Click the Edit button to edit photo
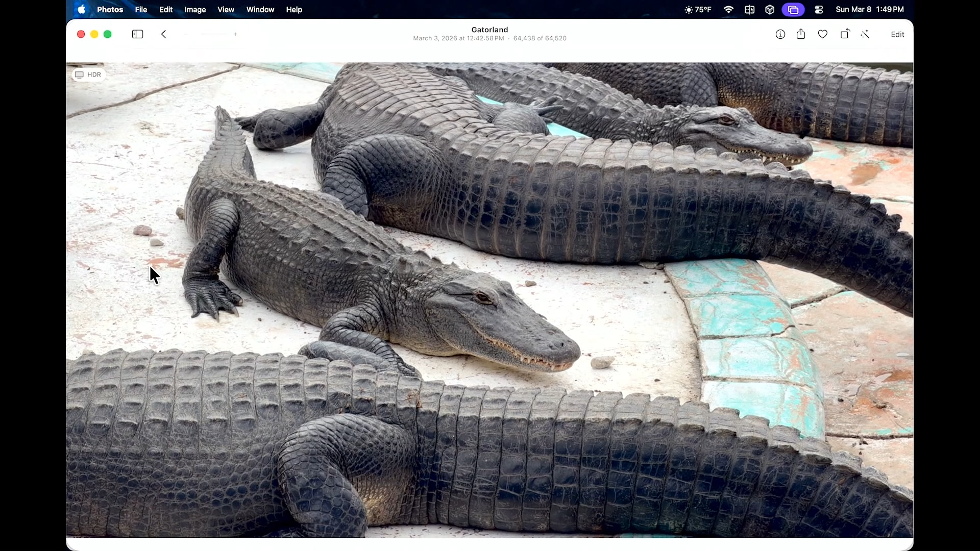The height and width of the screenshot is (551, 980). (x=897, y=34)
